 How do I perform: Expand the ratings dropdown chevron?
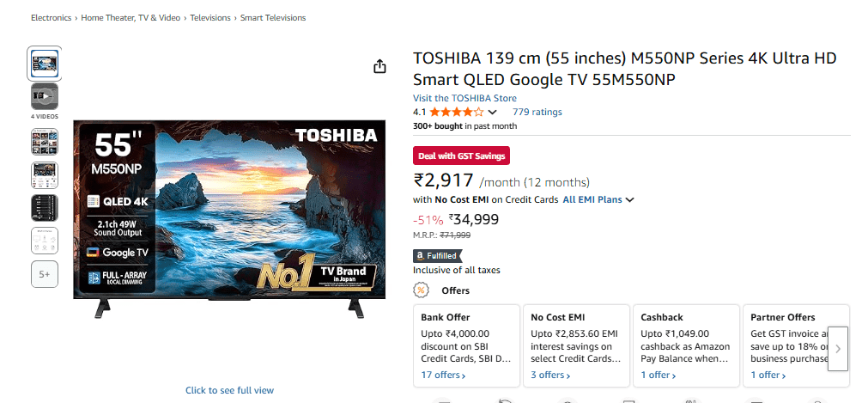click(493, 113)
